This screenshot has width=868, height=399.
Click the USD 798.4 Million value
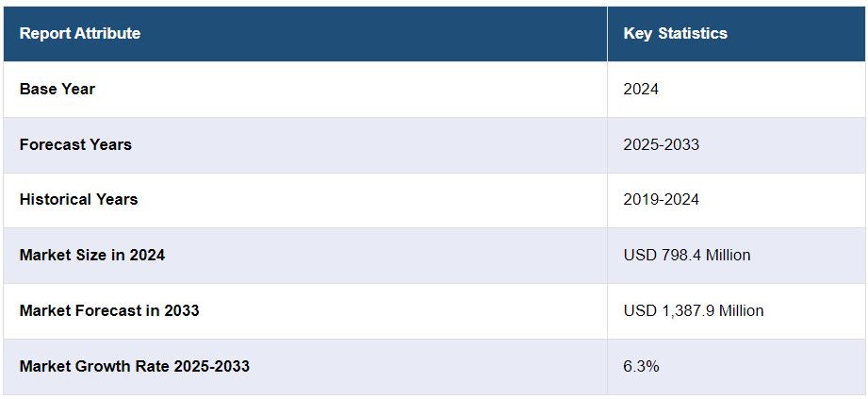click(x=686, y=255)
